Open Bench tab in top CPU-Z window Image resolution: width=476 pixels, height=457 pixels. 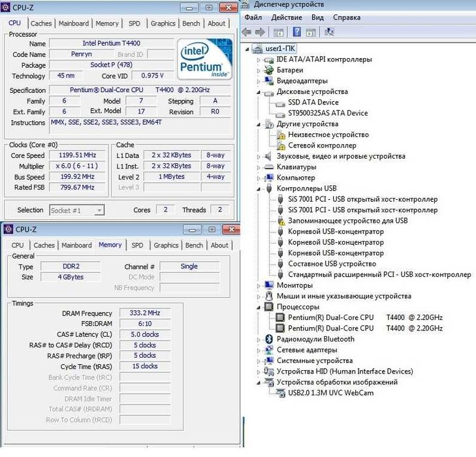pyautogui.click(x=191, y=24)
